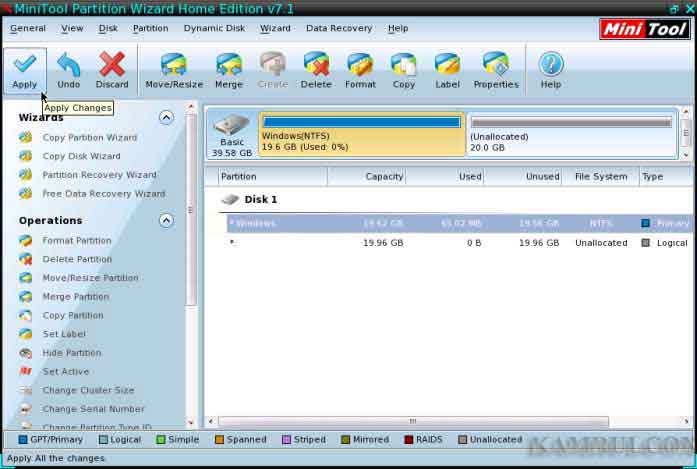Click the Help toolbar icon

551,71
